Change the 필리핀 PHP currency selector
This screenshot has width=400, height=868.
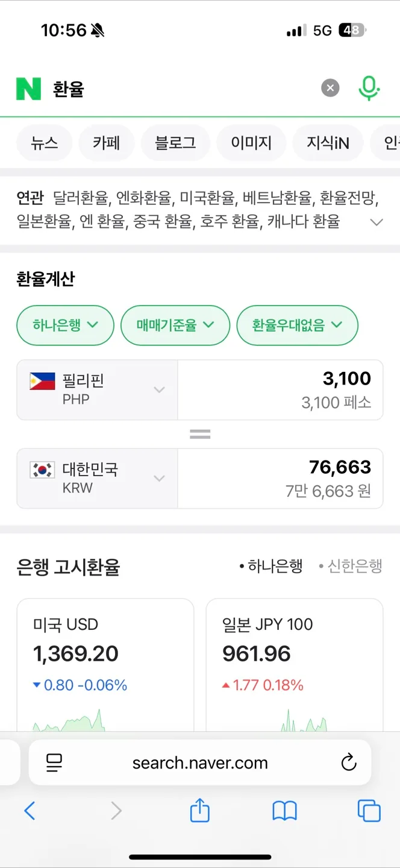pos(97,390)
